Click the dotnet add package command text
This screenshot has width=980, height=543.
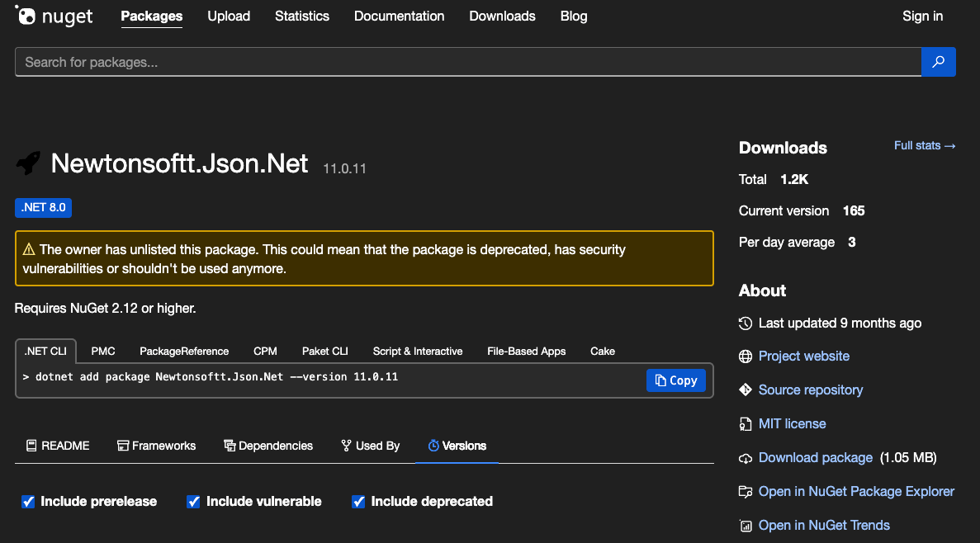[216, 377]
